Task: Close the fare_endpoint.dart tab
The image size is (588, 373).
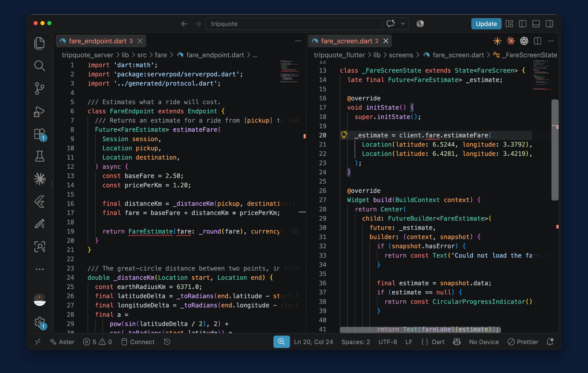Action: [140, 41]
